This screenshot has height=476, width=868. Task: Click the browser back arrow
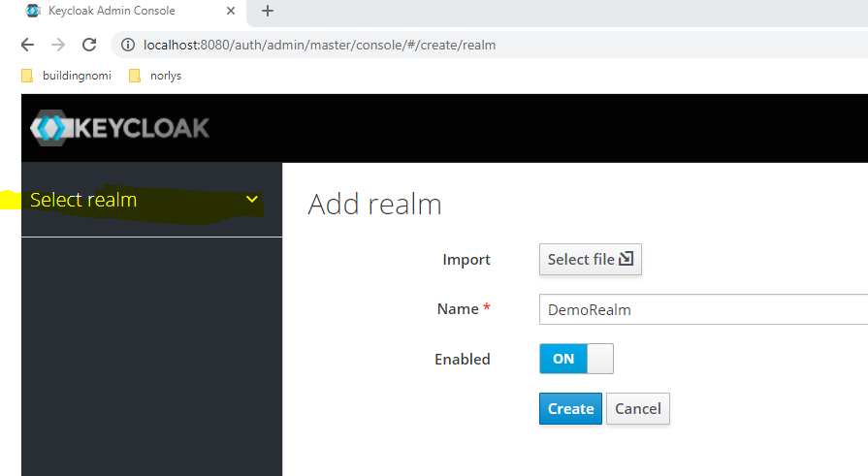27,45
